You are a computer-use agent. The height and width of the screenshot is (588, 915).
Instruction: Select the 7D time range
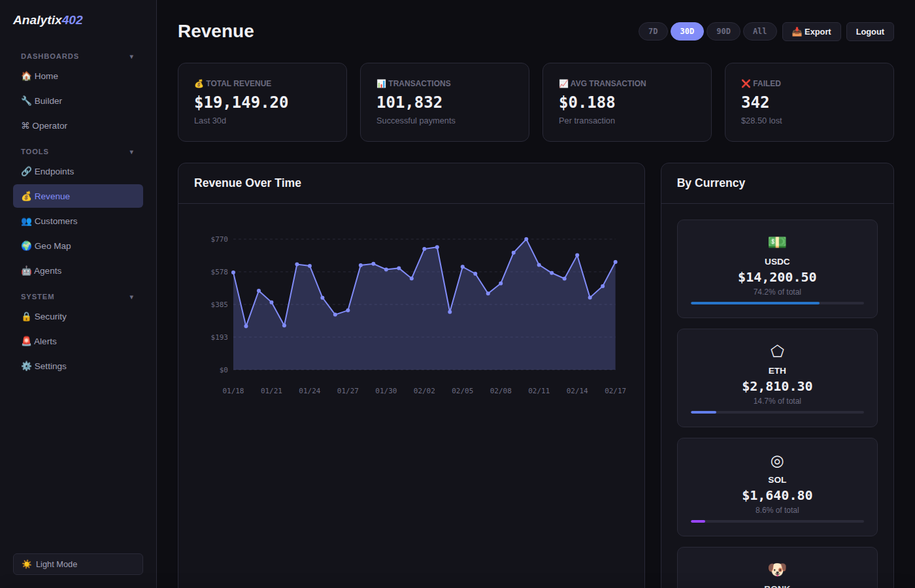[653, 31]
